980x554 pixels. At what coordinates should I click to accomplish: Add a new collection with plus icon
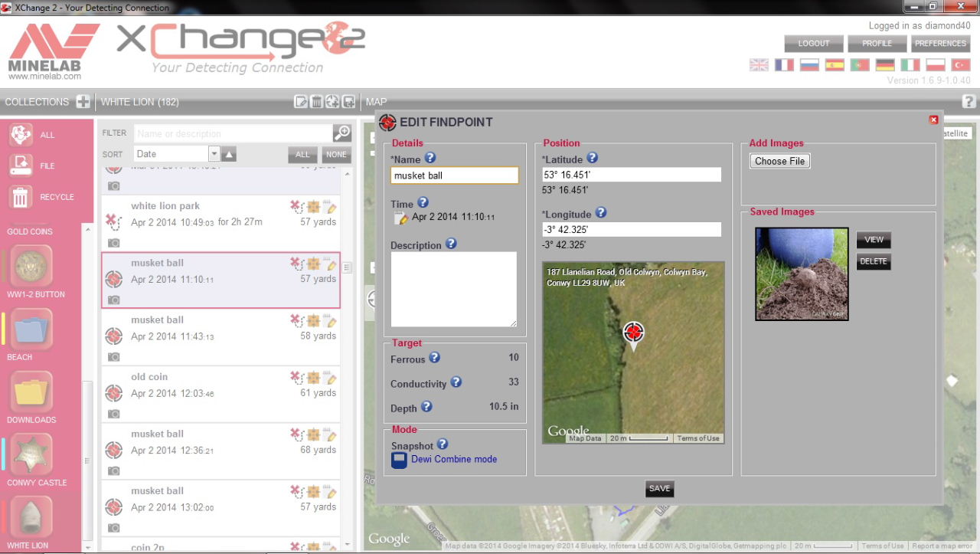[x=83, y=102]
